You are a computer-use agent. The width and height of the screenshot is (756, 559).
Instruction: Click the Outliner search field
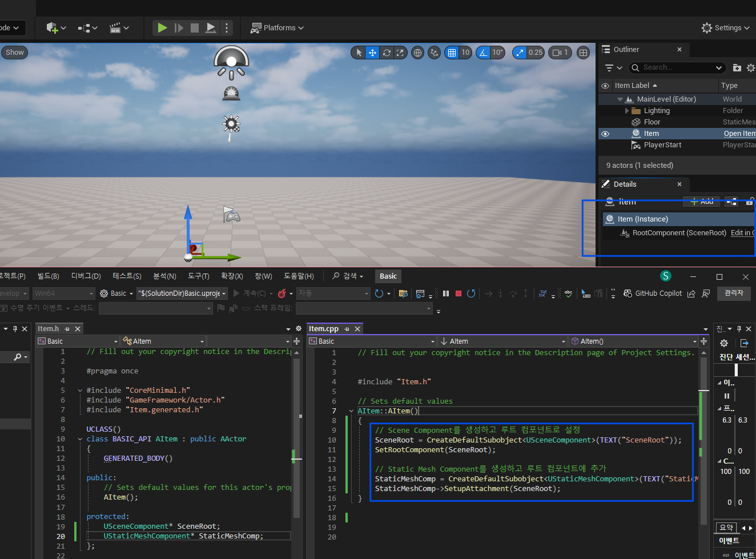tap(674, 67)
